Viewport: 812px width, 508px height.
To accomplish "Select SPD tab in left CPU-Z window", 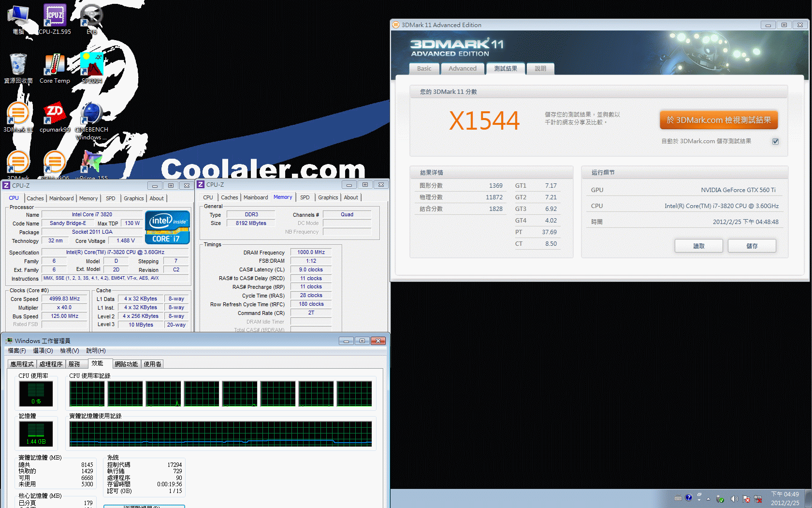I will 111,198.
